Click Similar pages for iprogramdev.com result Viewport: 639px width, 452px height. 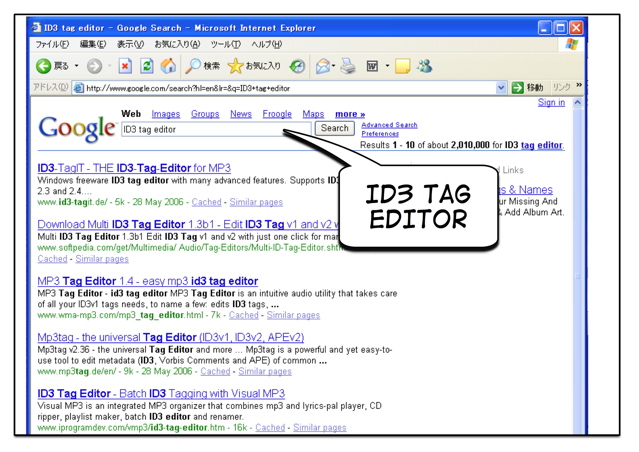[320, 428]
